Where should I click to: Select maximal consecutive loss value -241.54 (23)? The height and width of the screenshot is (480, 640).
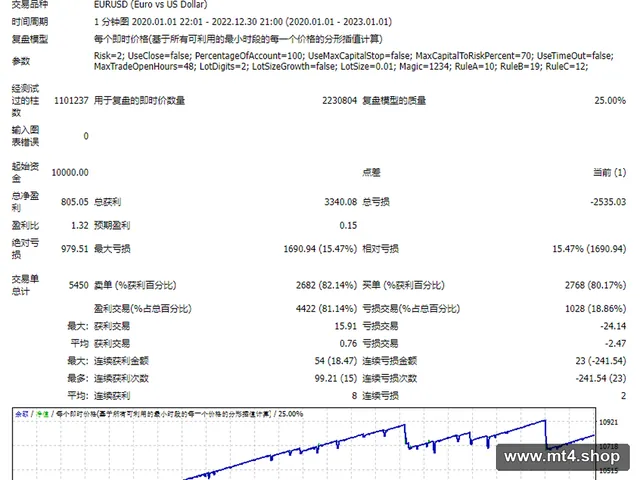pyautogui.click(x=600, y=378)
